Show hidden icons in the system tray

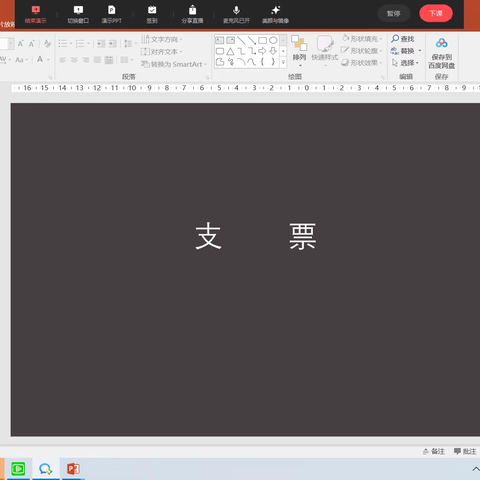(x=476, y=469)
